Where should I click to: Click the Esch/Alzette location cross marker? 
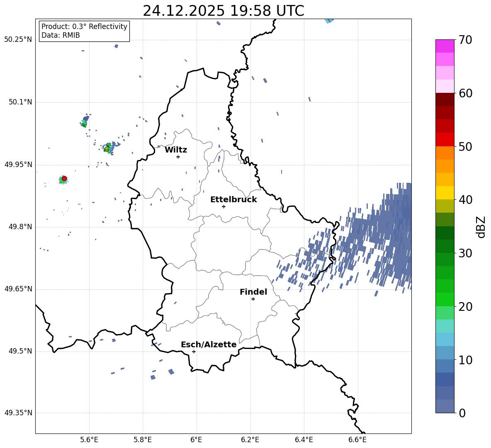194,351
